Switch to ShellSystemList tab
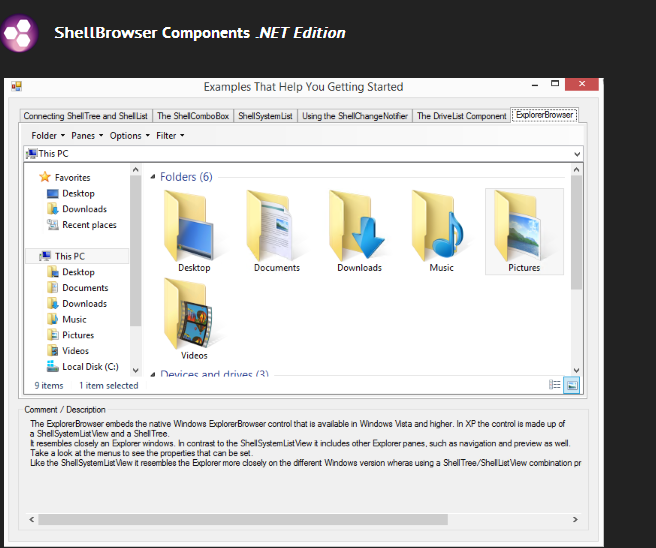Screen dimensions: 656x548 click(x=265, y=116)
